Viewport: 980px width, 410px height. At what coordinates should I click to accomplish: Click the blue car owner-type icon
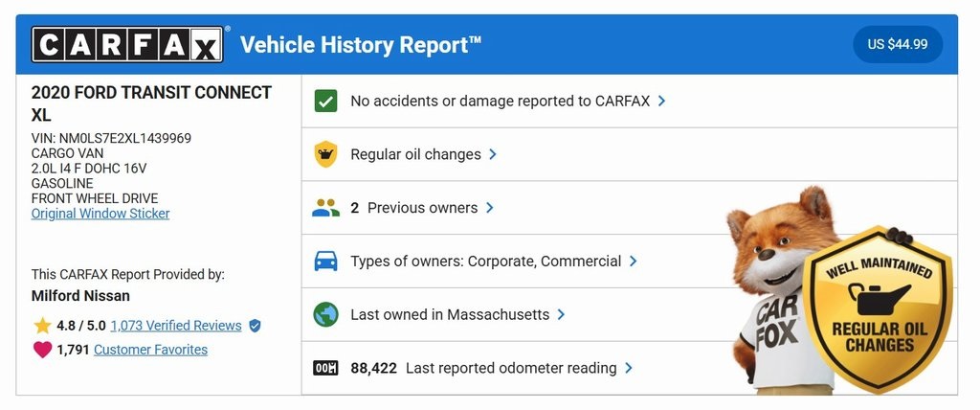point(325,261)
